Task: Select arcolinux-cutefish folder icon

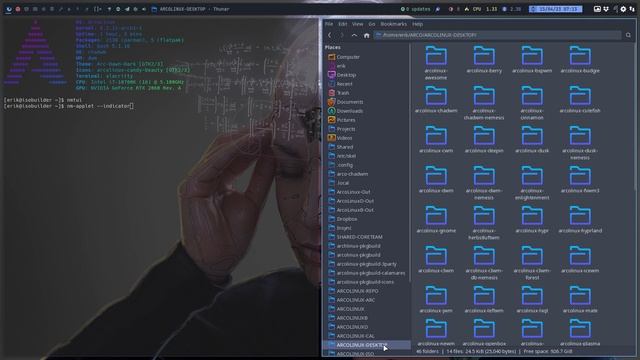Action: coord(580,96)
